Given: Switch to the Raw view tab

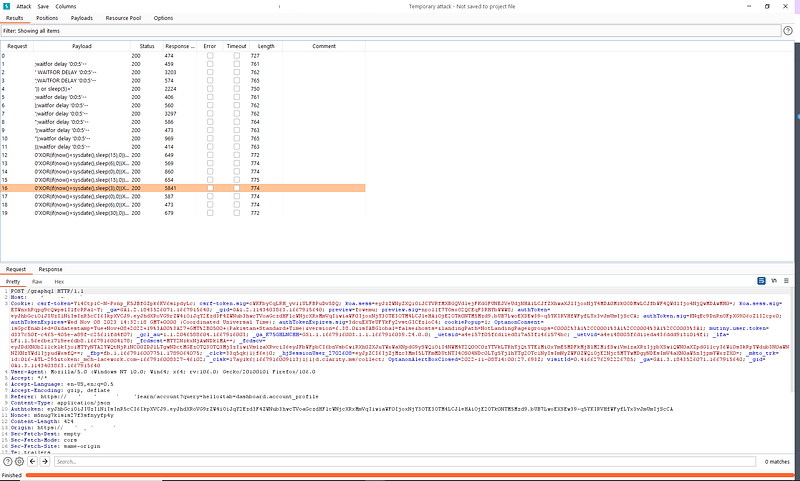Looking at the screenshot, I should click(x=37, y=282).
